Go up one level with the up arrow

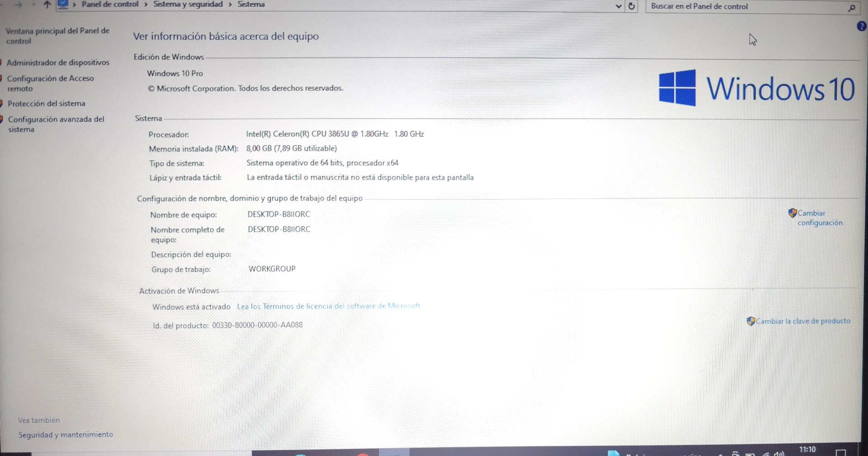pyautogui.click(x=47, y=5)
